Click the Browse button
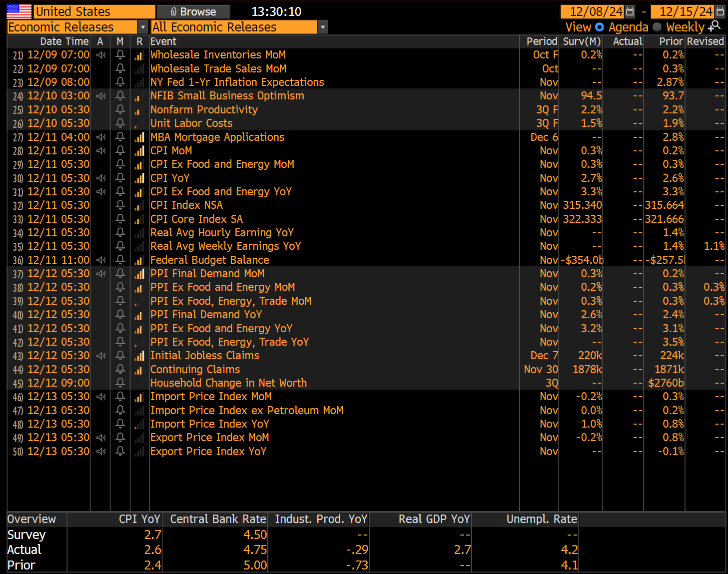 pos(193,11)
